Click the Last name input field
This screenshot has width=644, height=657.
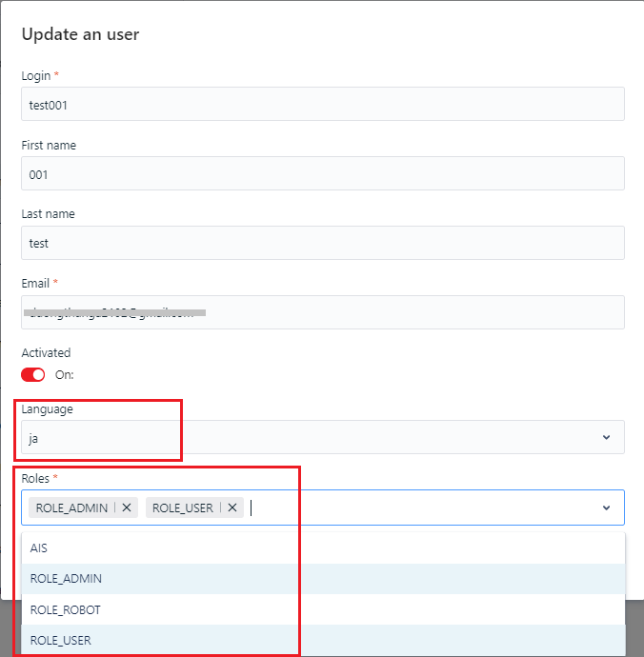[x=323, y=243]
